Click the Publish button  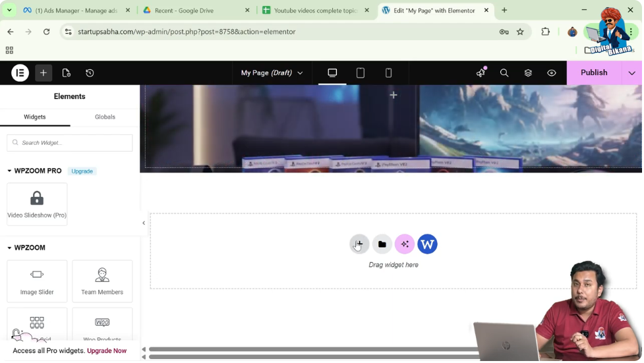(593, 72)
